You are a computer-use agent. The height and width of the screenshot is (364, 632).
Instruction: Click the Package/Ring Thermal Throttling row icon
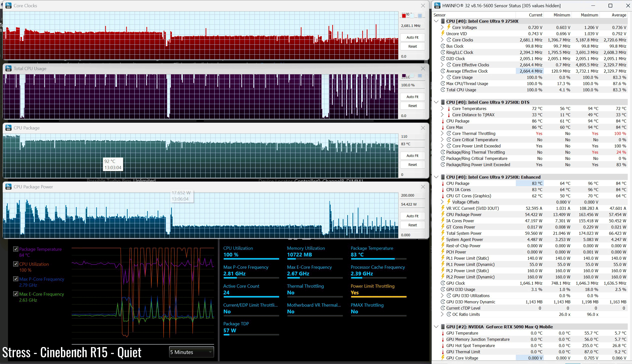tap(443, 152)
